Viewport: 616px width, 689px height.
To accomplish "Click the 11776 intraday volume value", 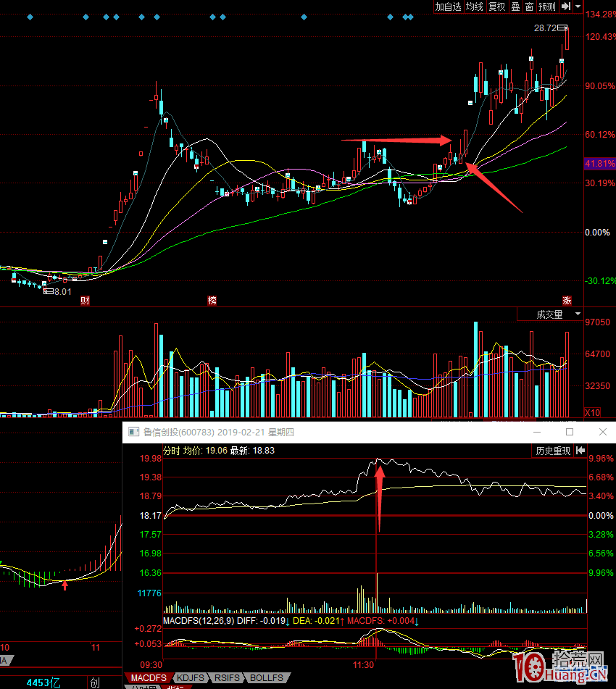I will click(149, 593).
